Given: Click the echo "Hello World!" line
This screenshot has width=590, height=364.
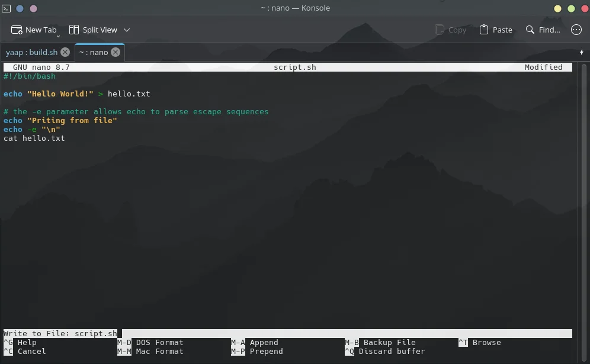Looking at the screenshot, I should tap(77, 94).
